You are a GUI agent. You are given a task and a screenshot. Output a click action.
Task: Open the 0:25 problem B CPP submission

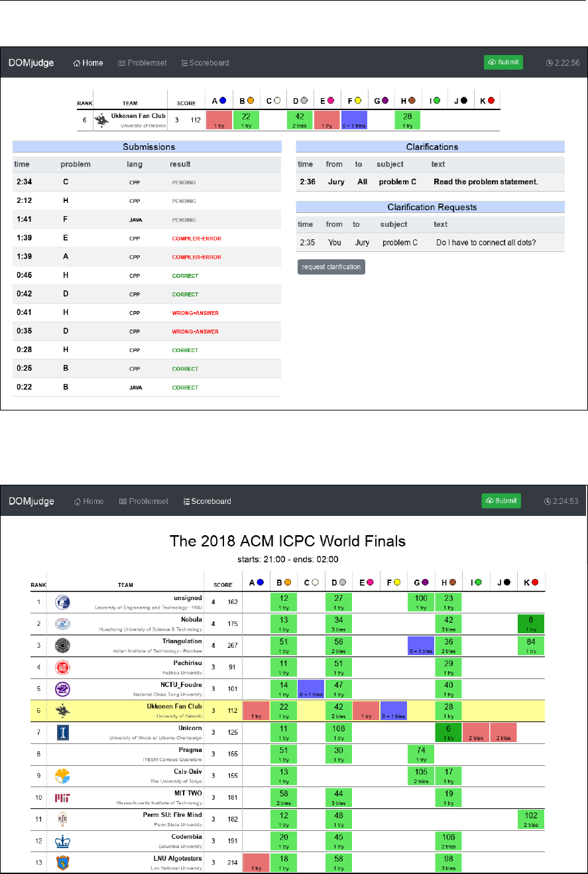147,368
